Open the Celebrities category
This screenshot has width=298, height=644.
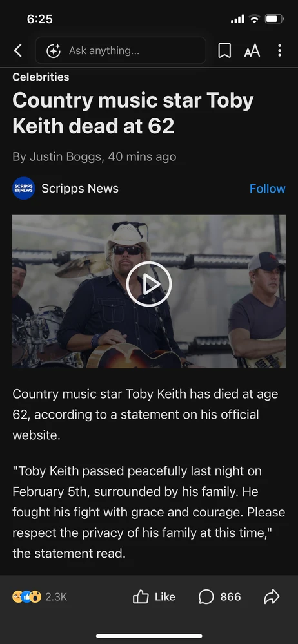[x=41, y=77]
